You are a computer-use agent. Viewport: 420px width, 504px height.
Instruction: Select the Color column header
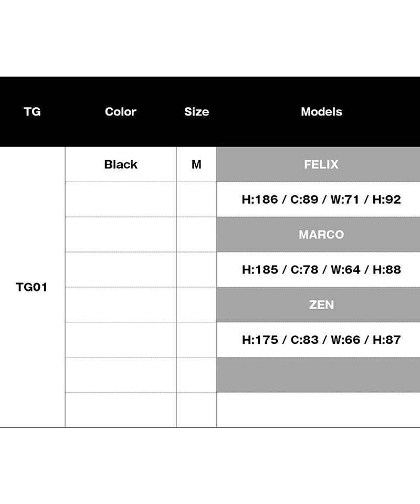point(120,112)
